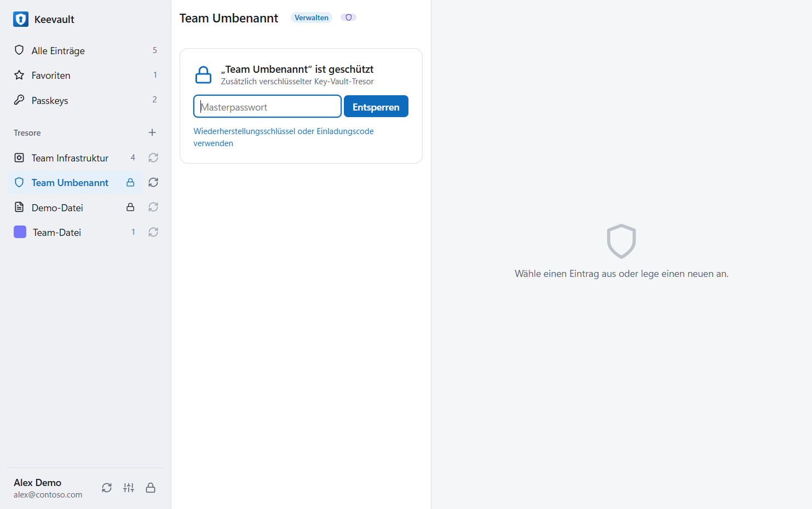Open Alle Einträge list
812x509 pixels.
coord(85,50)
